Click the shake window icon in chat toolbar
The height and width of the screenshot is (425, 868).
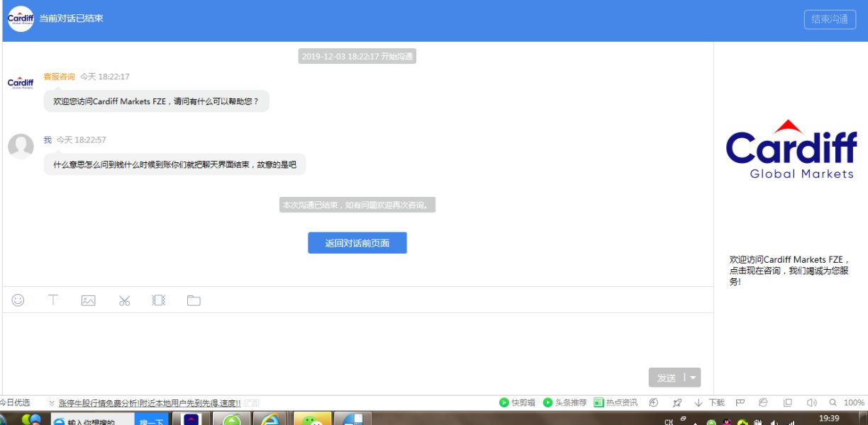coord(159,300)
